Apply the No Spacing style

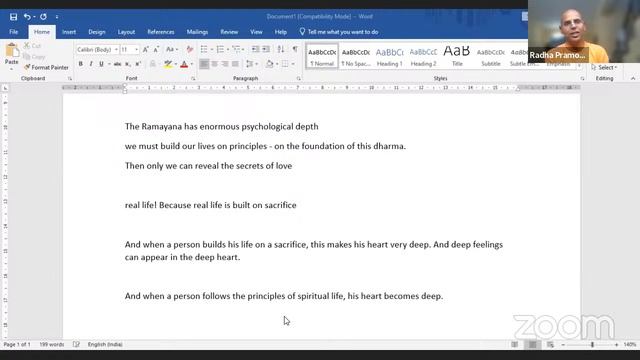pyautogui.click(x=356, y=56)
